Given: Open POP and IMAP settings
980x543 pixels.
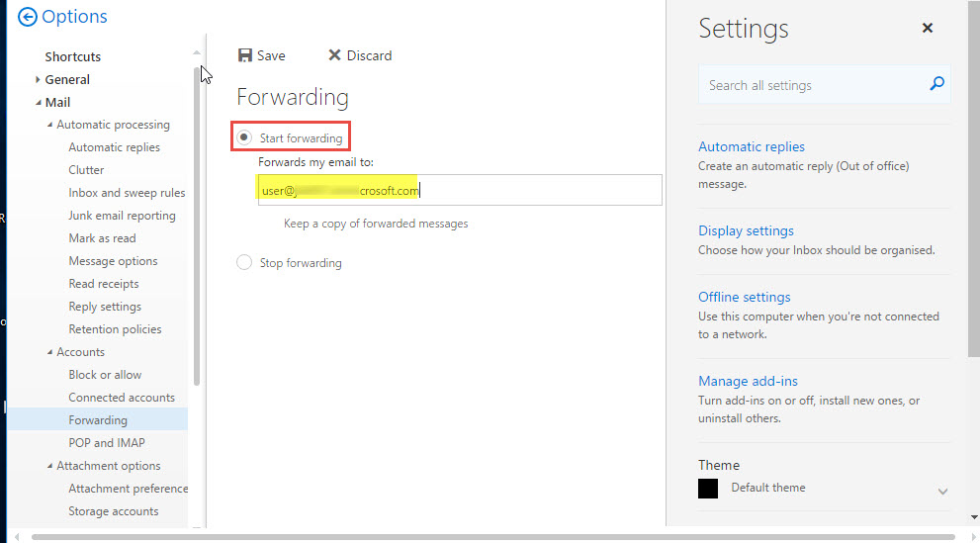Looking at the screenshot, I should pyautogui.click(x=107, y=443).
